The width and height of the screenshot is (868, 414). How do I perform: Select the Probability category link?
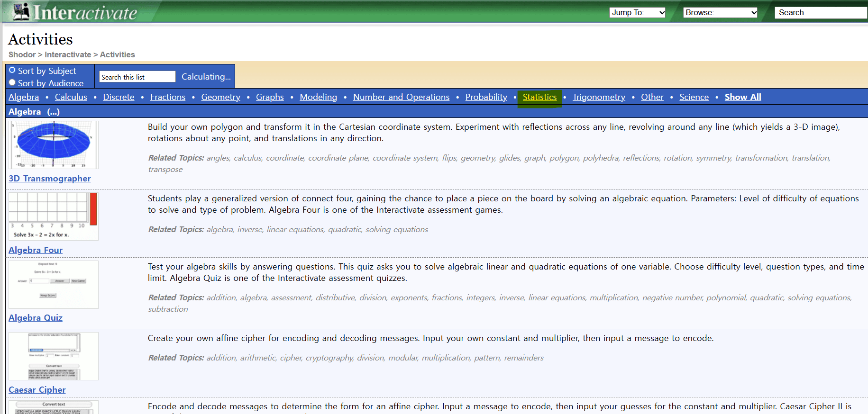486,97
